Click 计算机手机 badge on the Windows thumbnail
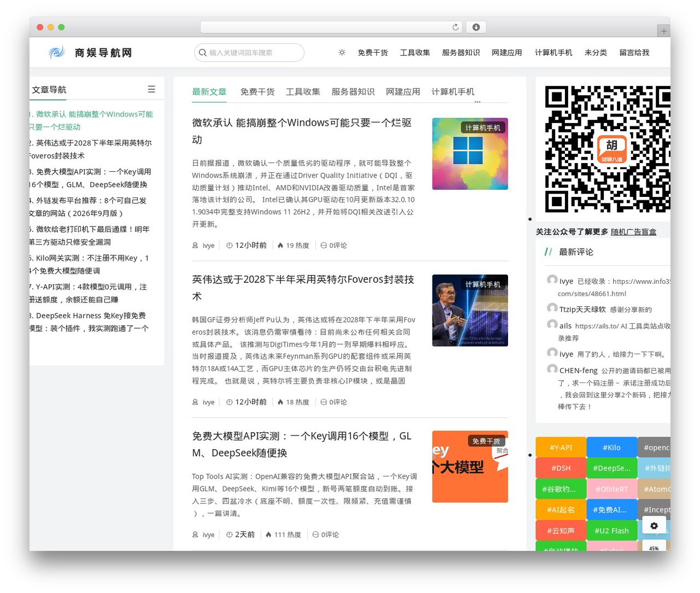Image resolution: width=700 pixels, height=593 pixels. click(482, 127)
